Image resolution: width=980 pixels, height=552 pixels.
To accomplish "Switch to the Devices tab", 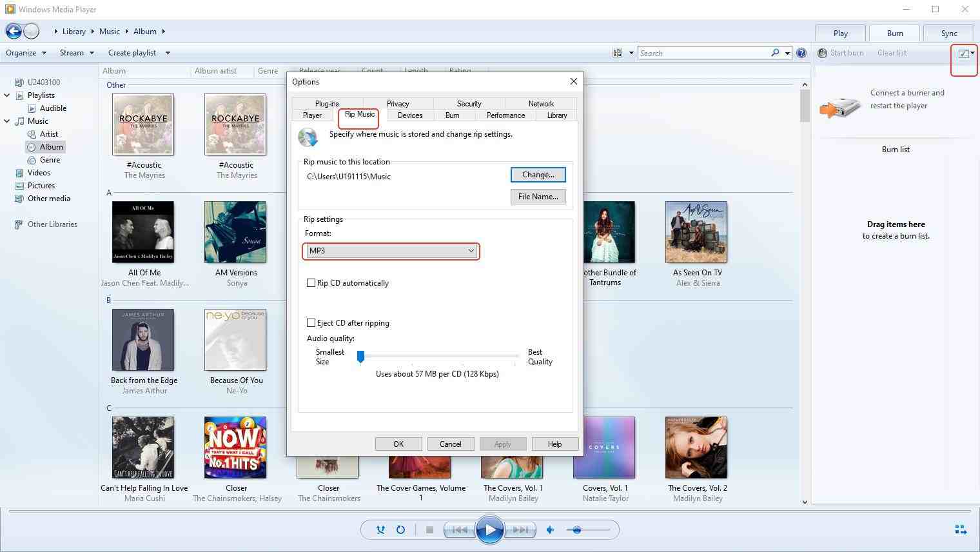I will tap(410, 115).
